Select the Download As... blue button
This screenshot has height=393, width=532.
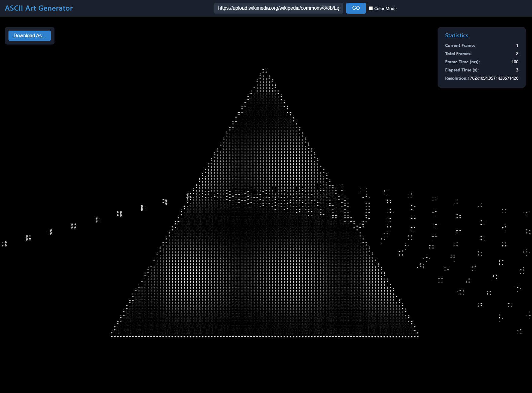[x=29, y=35]
